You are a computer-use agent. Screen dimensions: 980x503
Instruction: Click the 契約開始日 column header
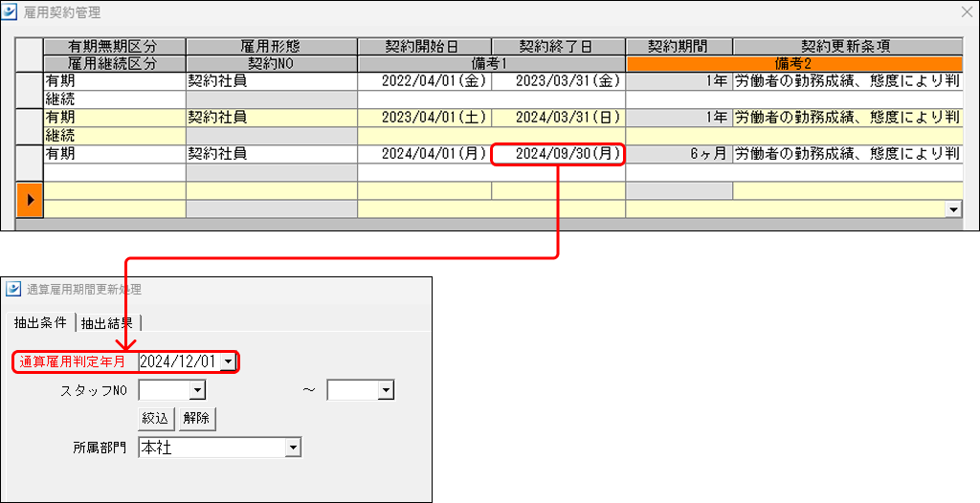coord(424,47)
